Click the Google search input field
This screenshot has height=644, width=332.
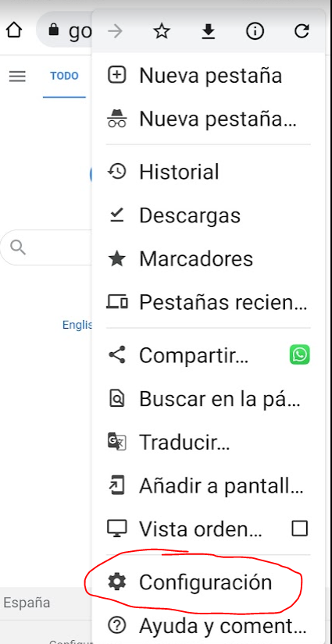[x=46, y=247]
